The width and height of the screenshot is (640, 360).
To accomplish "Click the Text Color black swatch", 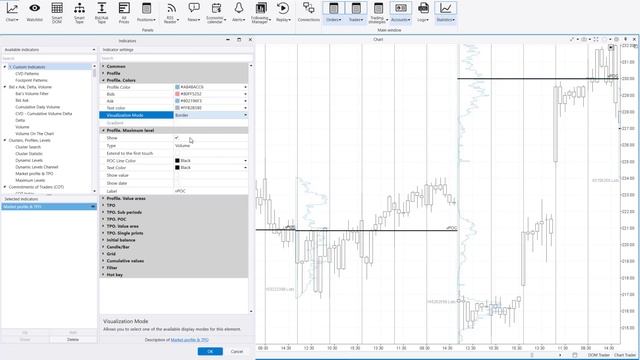I will pyautogui.click(x=177, y=167).
